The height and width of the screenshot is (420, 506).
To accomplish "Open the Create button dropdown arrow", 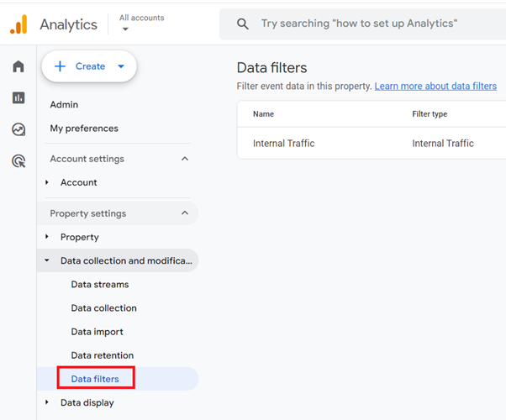I will coord(121,66).
